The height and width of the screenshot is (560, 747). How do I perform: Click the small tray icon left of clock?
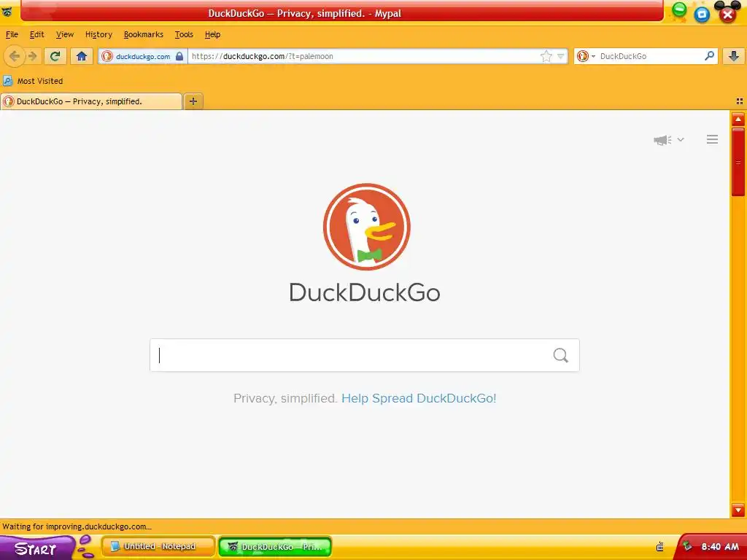pyautogui.click(x=660, y=547)
